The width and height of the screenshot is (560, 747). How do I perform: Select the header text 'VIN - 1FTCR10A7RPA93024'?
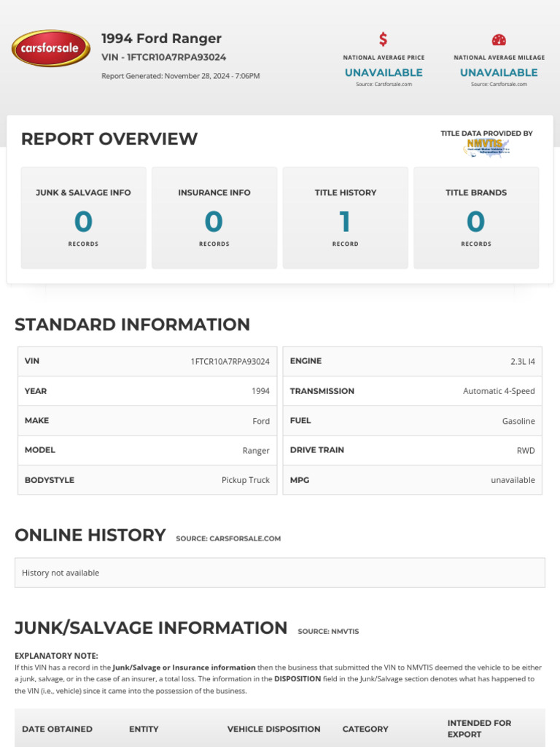[164, 57]
